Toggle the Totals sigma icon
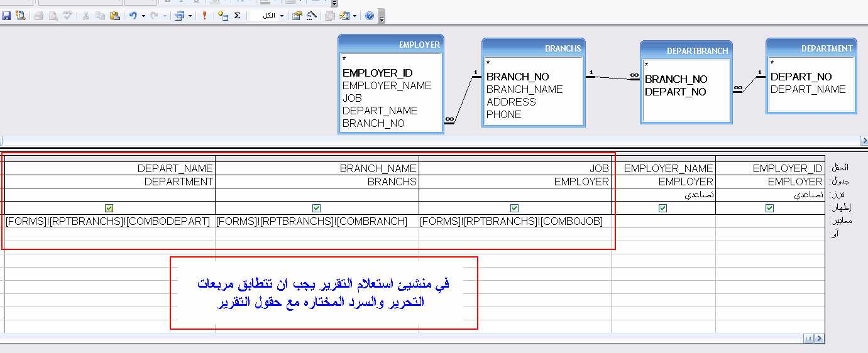The image size is (868, 353). click(237, 16)
